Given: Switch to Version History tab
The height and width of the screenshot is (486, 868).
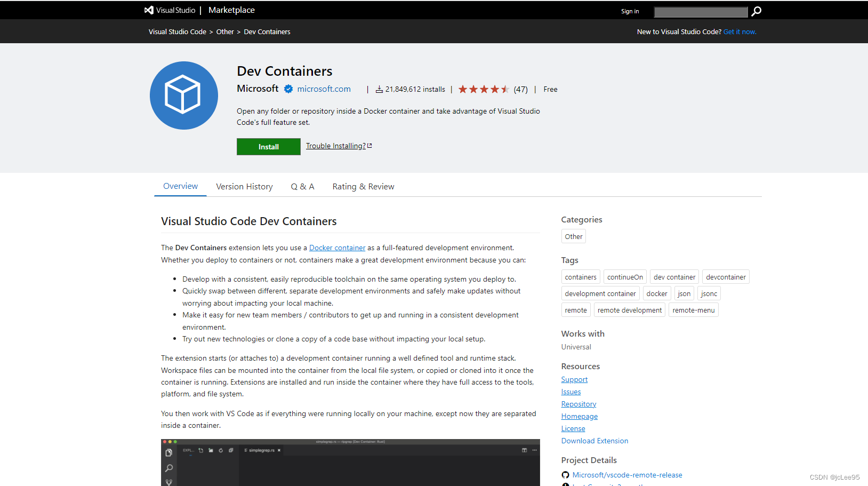Looking at the screenshot, I should click(244, 187).
